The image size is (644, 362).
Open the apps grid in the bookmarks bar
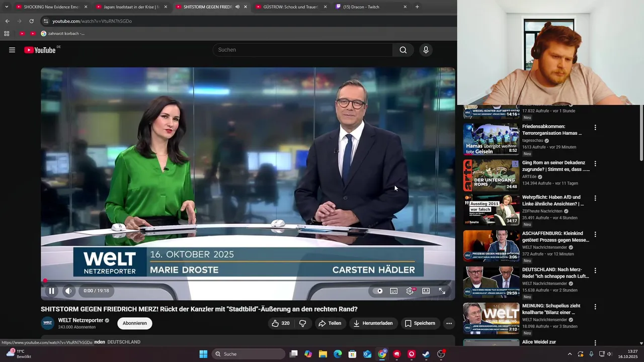[x=7, y=34]
